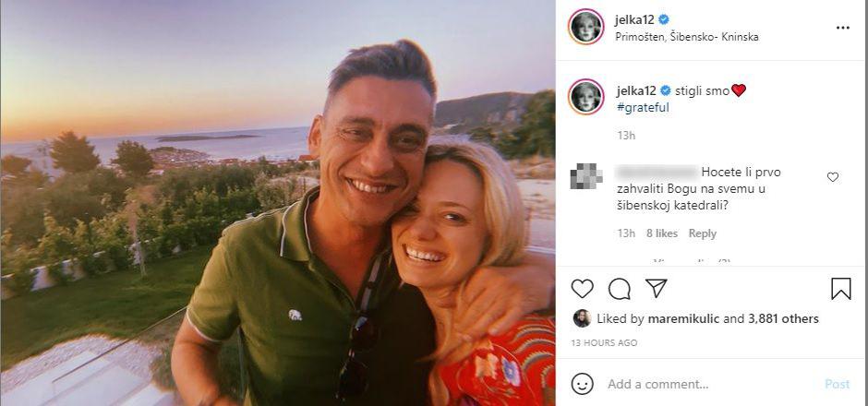Screen dimensions: 868x406
Task: Click maremikulic's small avatar beside likes
Action: click(x=582, y=318)
